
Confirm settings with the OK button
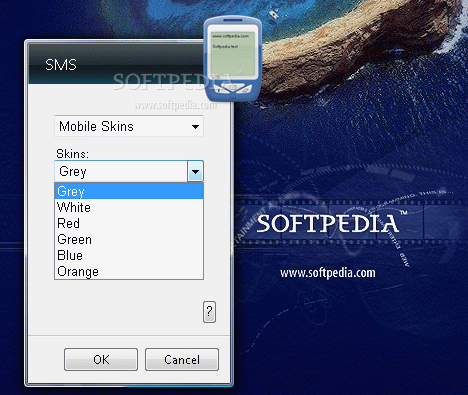[101, 360]
